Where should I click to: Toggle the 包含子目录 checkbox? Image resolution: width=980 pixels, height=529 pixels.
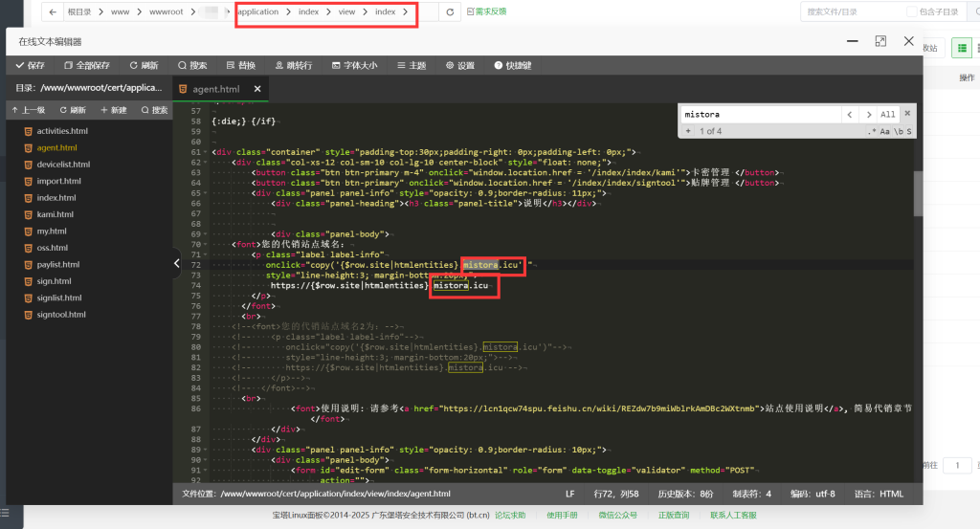(912, 11)
